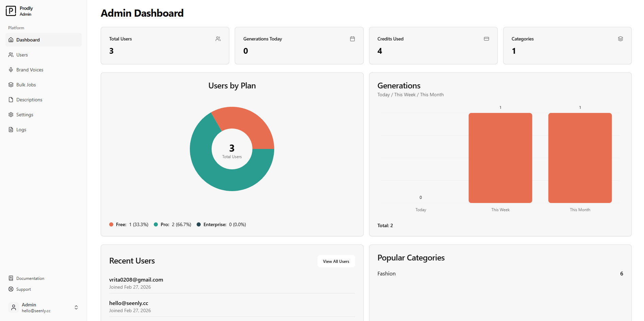Open the Documentation link
This screenshot has width=644, height=321.
30,278
